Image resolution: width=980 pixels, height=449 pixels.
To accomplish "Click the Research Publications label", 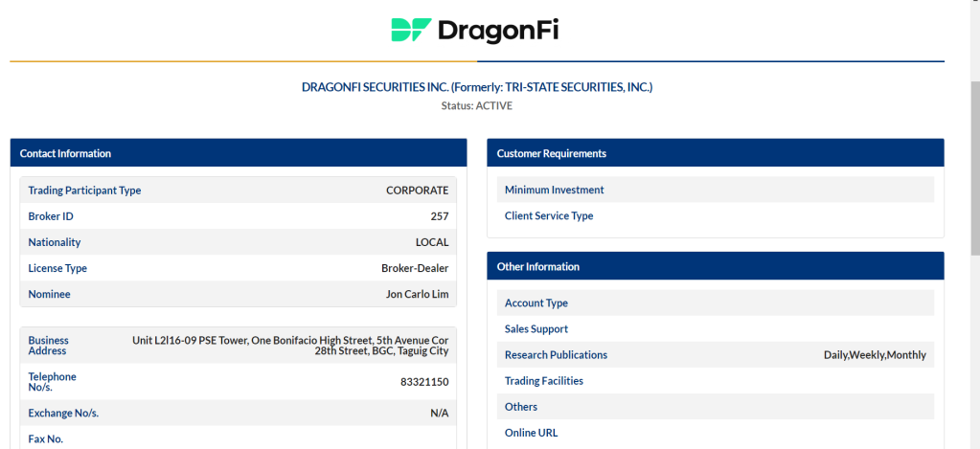I will [556, 355].
